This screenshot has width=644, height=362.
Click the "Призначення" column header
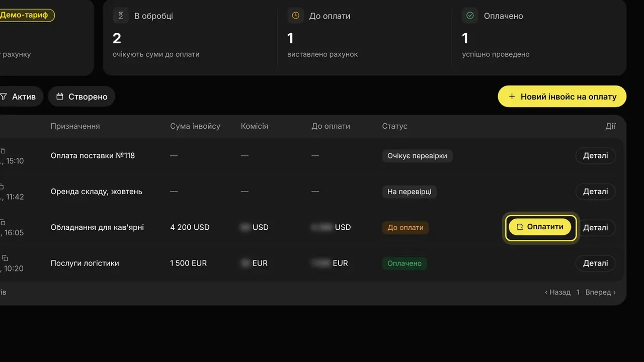point(75,126)
